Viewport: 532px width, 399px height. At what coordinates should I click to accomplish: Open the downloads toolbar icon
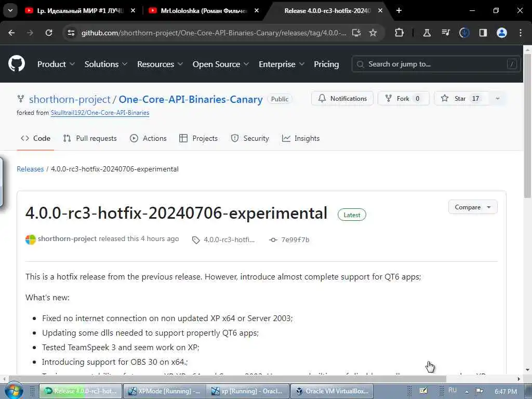pos(464,33)
